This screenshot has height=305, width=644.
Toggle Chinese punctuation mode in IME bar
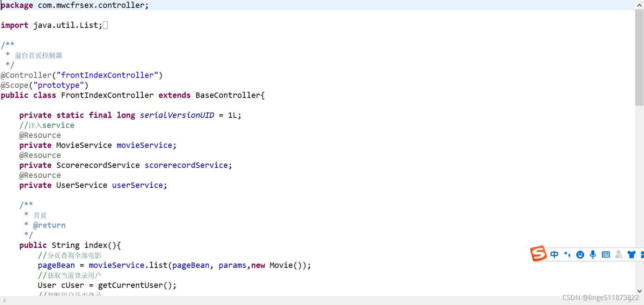pyautogui.click(x=567, y=255)
